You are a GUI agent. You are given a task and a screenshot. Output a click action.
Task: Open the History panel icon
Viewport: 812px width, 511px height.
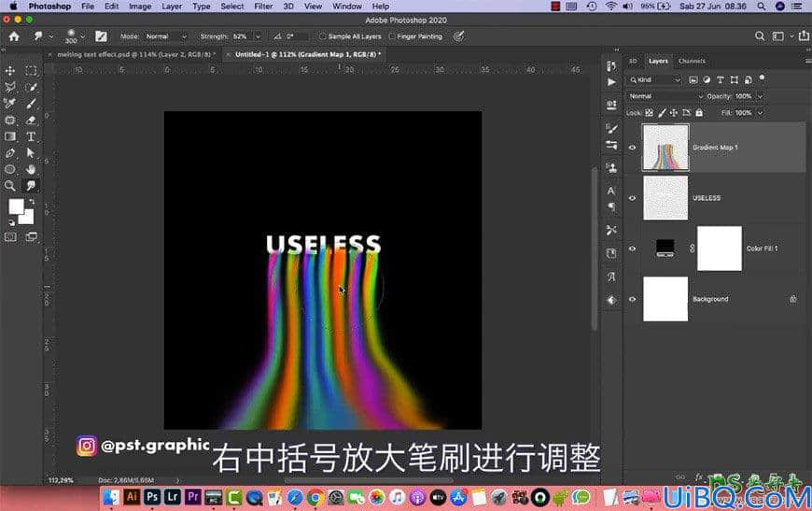coord(611,65)
